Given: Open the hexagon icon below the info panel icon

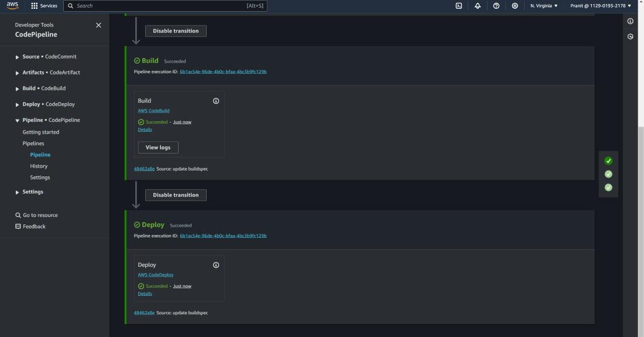Looking at the screenshot, I should (630, 36).
